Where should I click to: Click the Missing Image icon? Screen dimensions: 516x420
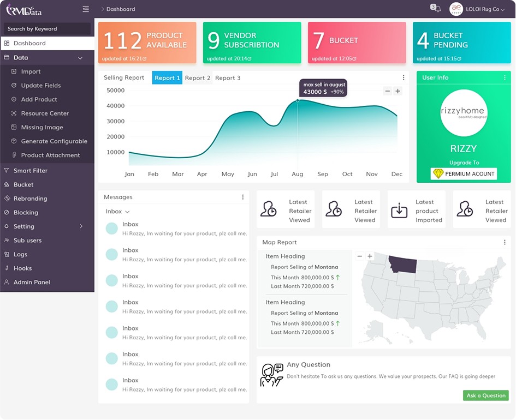tap(14, 127)
